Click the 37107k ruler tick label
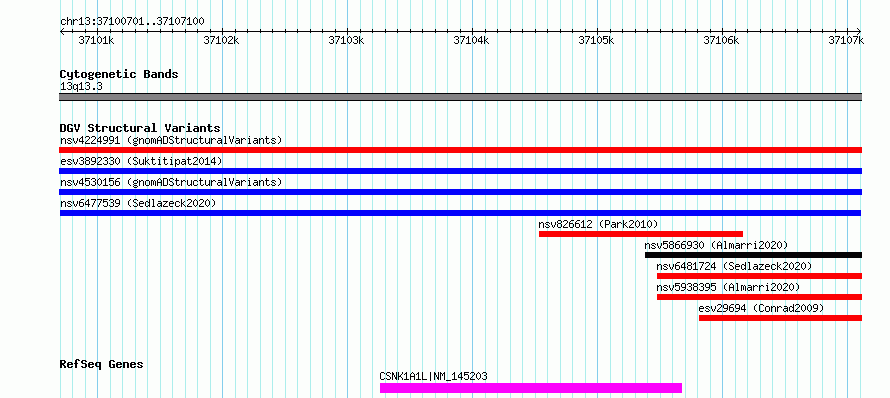The height and width of the screenshot is (398, 890). click(x=846, y=40)
